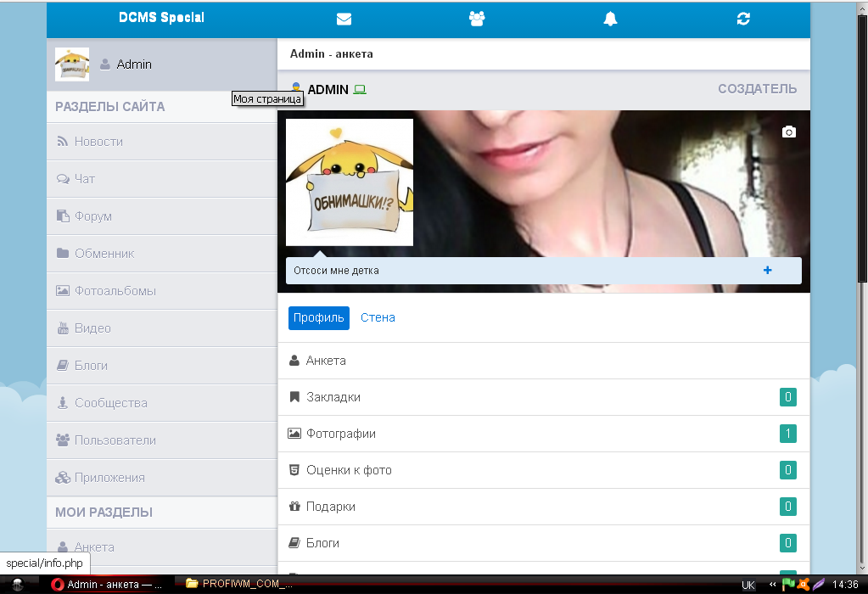Open Закладки list in profile
Viewport: 868px width, 594px height.
[333, 397]
